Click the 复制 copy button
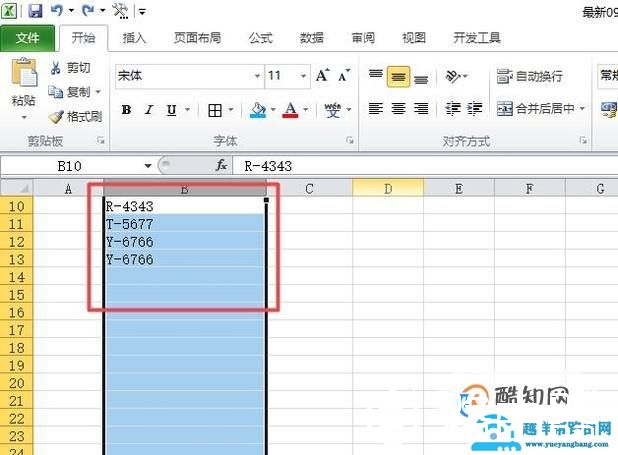Image resolution: width=618 pixels, height=455 pixels. [x=70, y=92]
